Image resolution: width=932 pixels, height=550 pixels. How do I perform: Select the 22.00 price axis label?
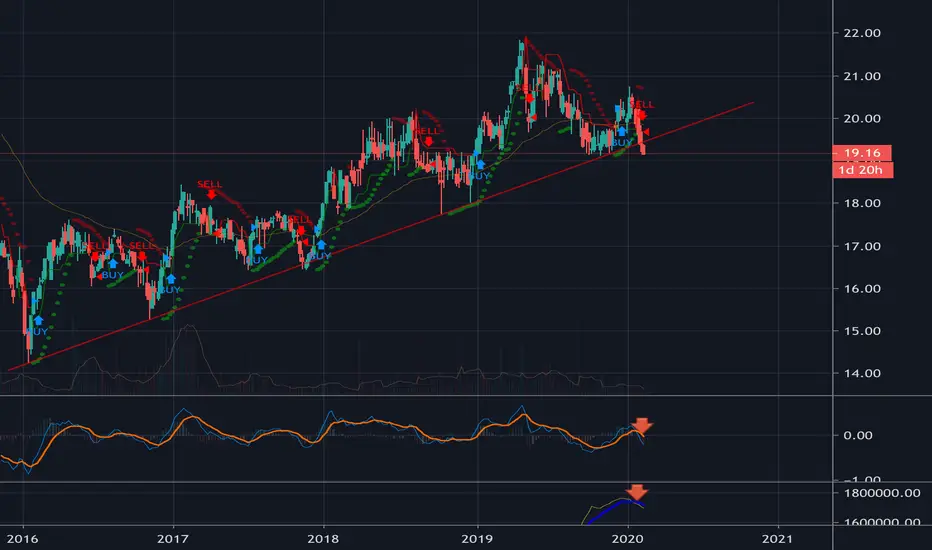(x=862, y=33)
